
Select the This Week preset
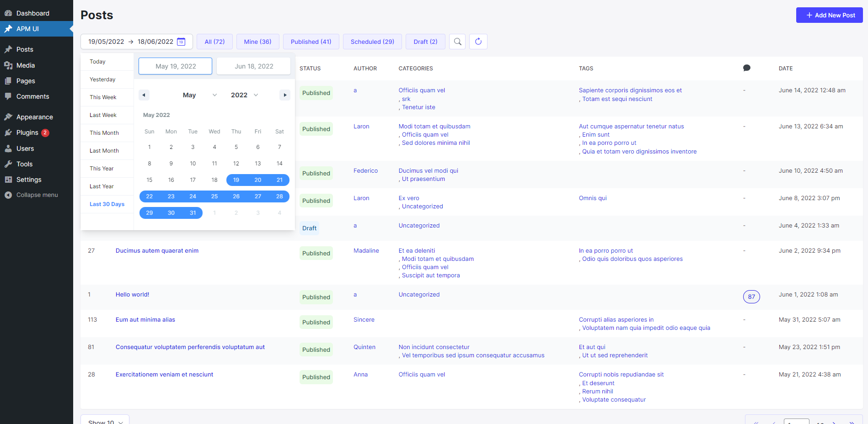tap(103, 97)
